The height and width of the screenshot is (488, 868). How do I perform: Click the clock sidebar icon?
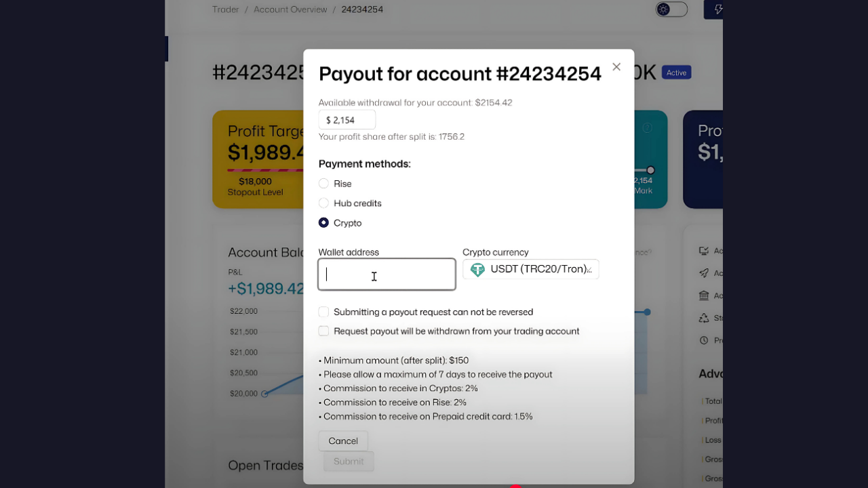tap(703, 340)
